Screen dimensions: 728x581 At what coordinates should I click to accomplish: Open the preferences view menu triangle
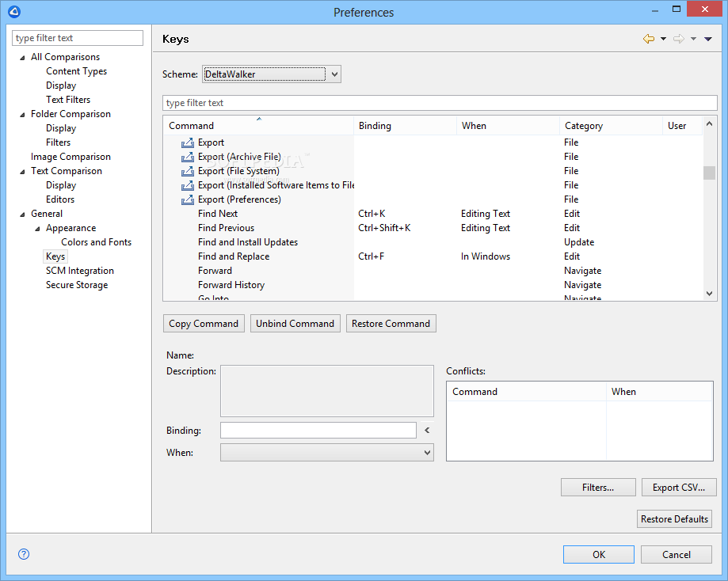[707, 39]
